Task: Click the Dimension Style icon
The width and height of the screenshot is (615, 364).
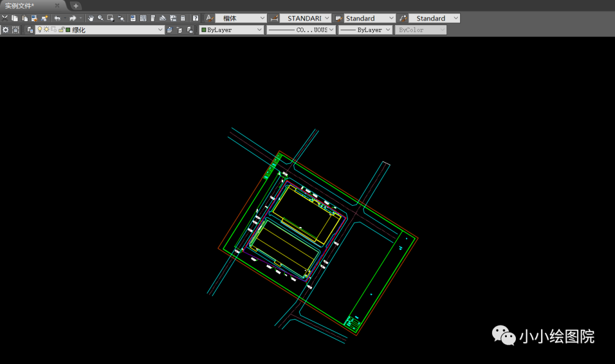Action: point(274,18)
